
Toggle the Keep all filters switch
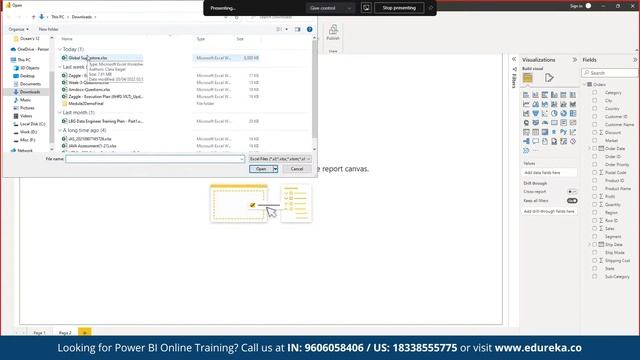[x=572, y=201]
